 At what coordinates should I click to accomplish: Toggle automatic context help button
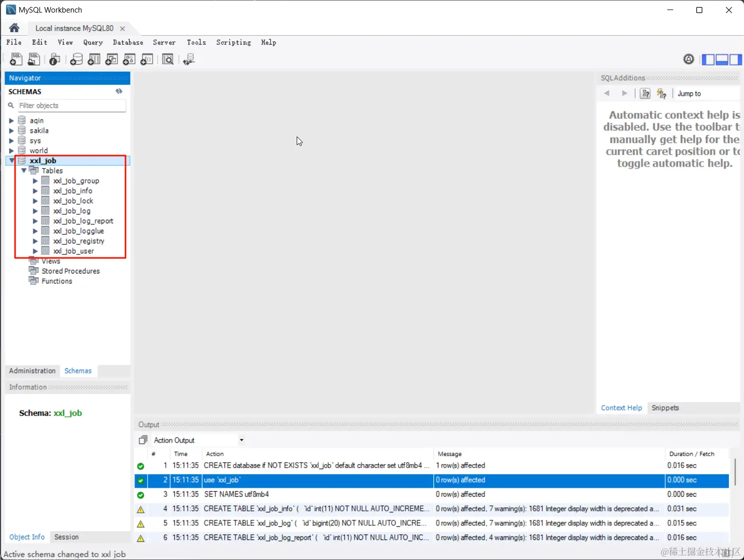click(662, 93)
